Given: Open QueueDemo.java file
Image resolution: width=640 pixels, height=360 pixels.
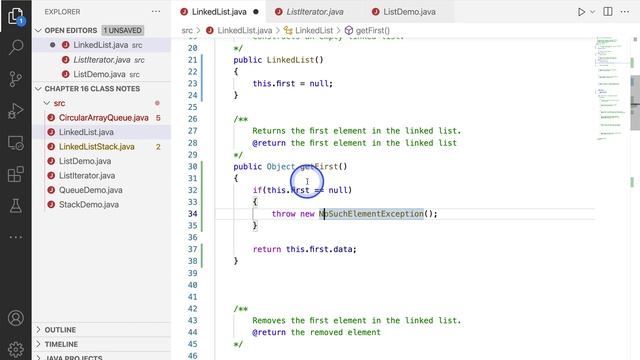Looking at the screenshot, I should coord(91,190).
